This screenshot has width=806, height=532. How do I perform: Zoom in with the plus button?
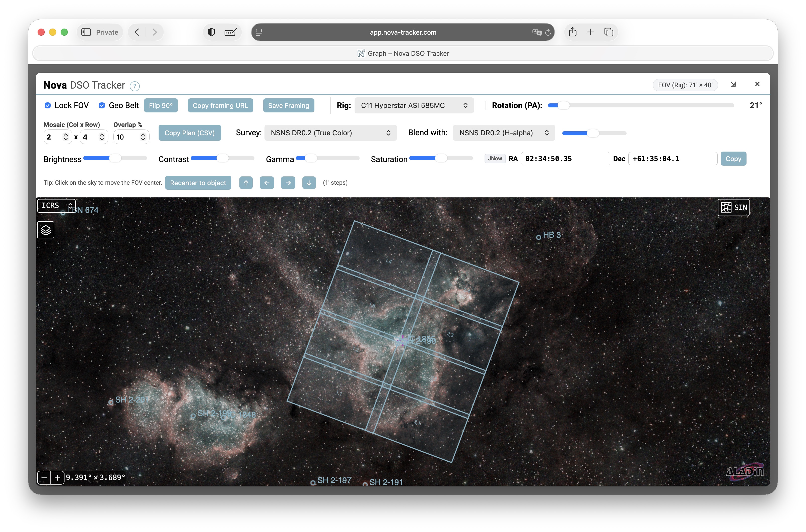57,478
